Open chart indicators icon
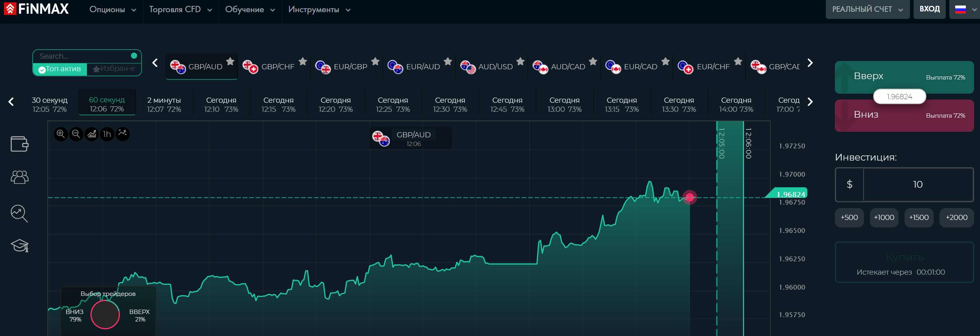 point(123,134)
